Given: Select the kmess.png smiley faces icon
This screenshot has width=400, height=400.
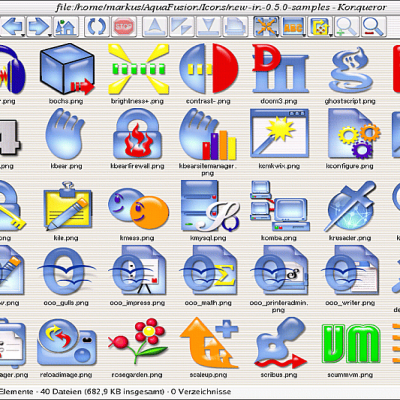Looking at the screenshot, I should 139,209.
